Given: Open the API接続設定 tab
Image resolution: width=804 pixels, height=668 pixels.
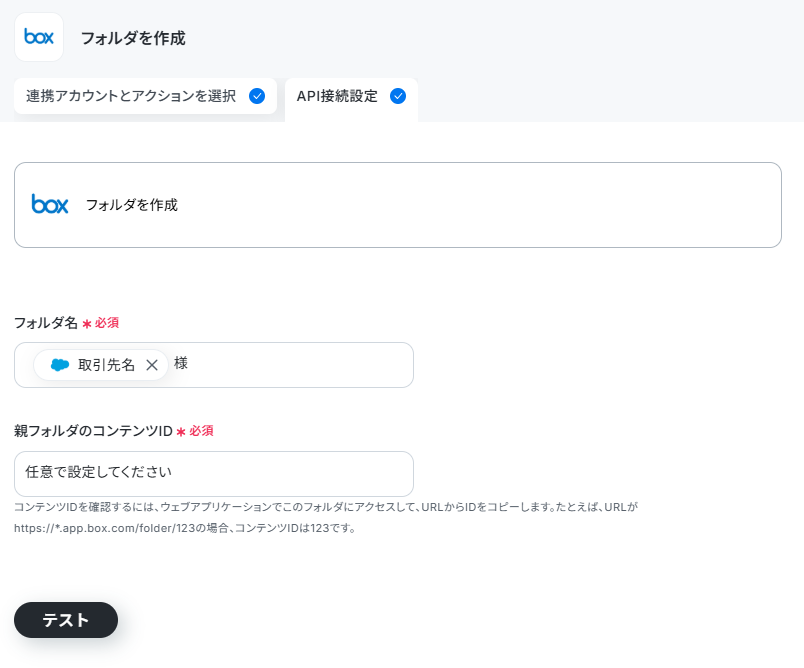Looking at the screenshot, I should pyautogui.click(x=351, y=97).
